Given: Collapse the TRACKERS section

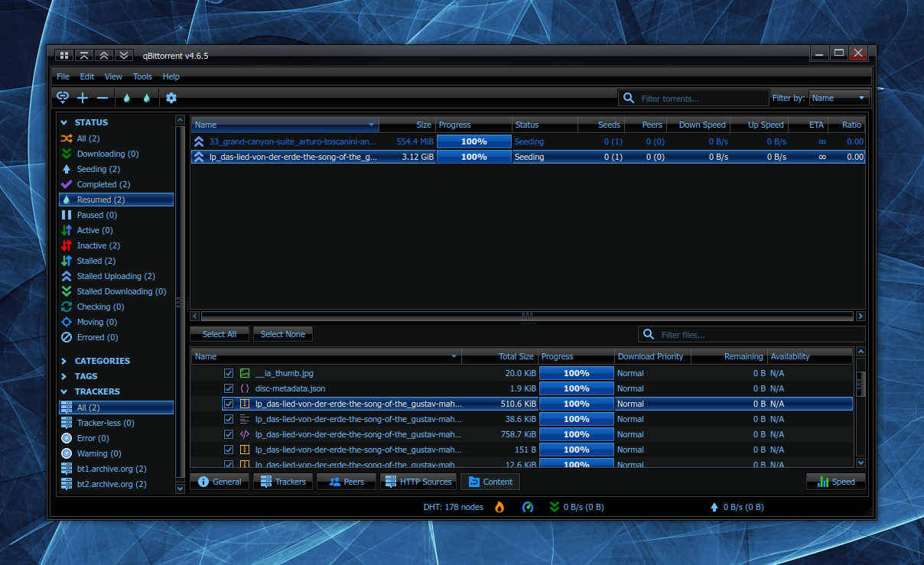Looking at the screenshot, I should tap(64, 391).
